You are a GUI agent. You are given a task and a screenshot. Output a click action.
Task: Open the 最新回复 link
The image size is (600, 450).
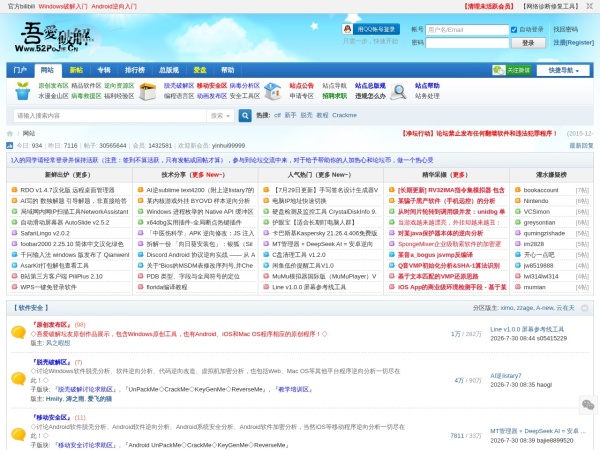[x=582, y=145]
